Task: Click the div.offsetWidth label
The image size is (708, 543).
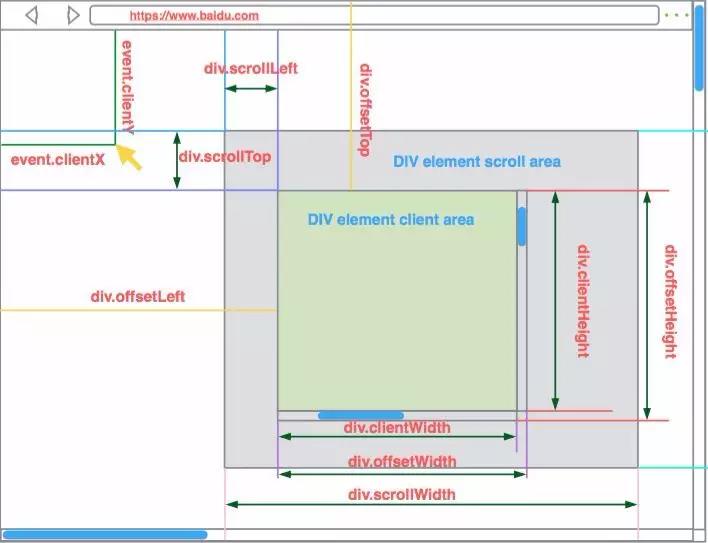Action: (x=402, y=461)
